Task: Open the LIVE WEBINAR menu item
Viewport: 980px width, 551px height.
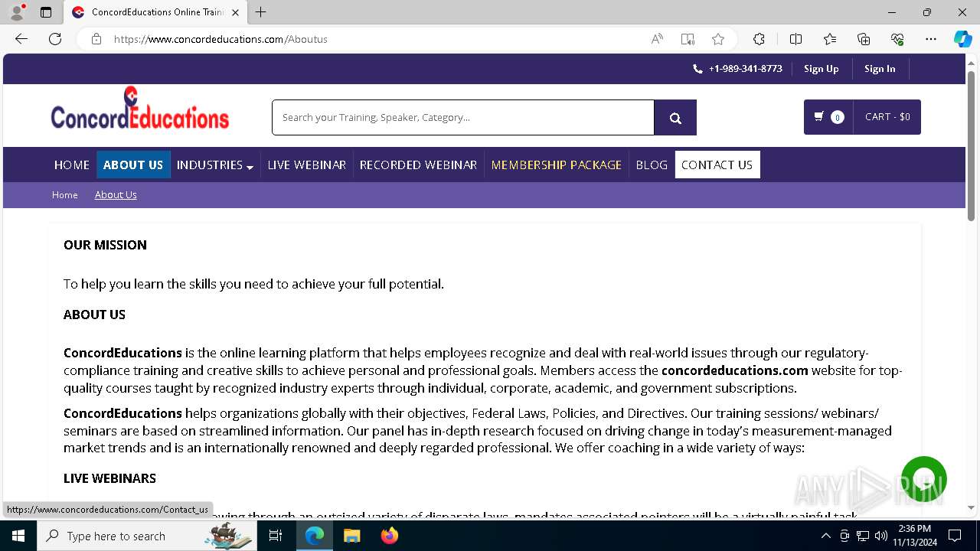Action: pos(307,165)
